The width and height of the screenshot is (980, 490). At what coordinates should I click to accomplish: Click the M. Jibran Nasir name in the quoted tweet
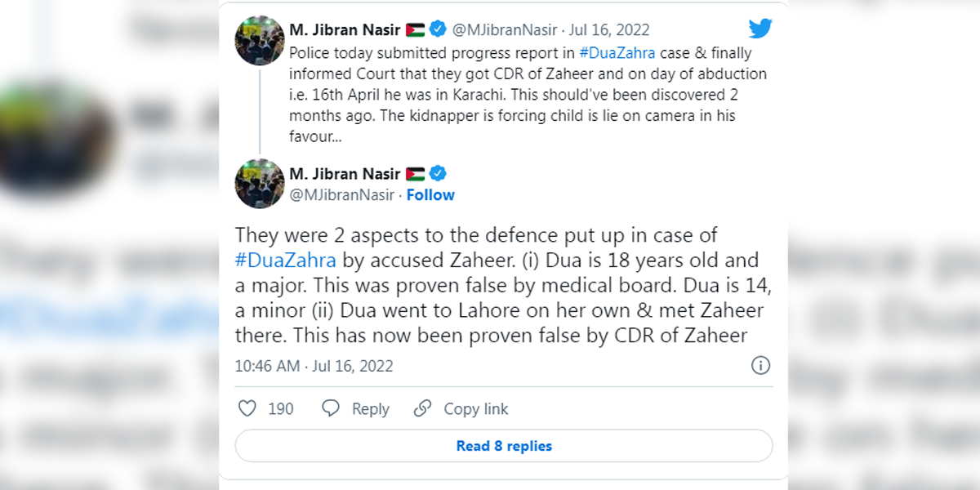(x=345, y=30)
